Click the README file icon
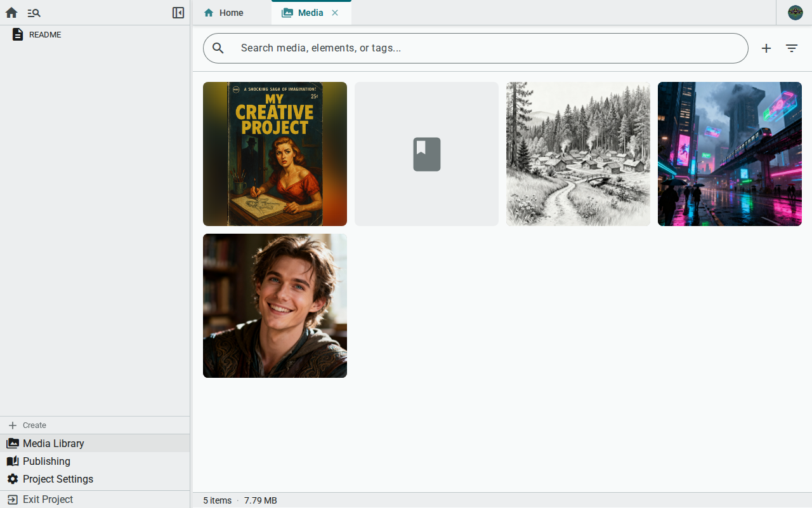 pyautogui.click(x=18, y=35)
